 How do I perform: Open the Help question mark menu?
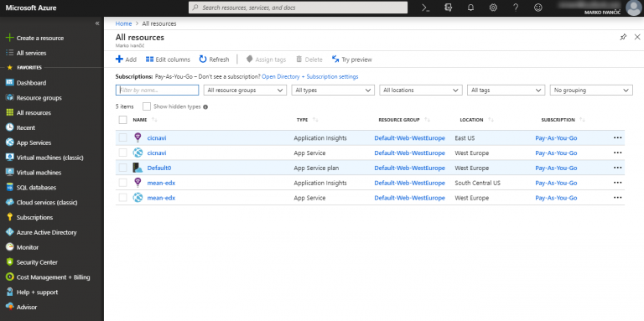pos(516,8)
